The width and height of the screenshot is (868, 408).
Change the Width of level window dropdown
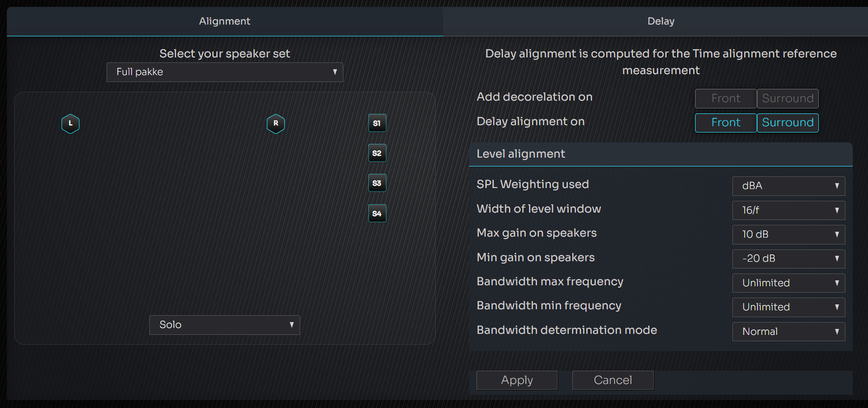(x=788, y=210)
